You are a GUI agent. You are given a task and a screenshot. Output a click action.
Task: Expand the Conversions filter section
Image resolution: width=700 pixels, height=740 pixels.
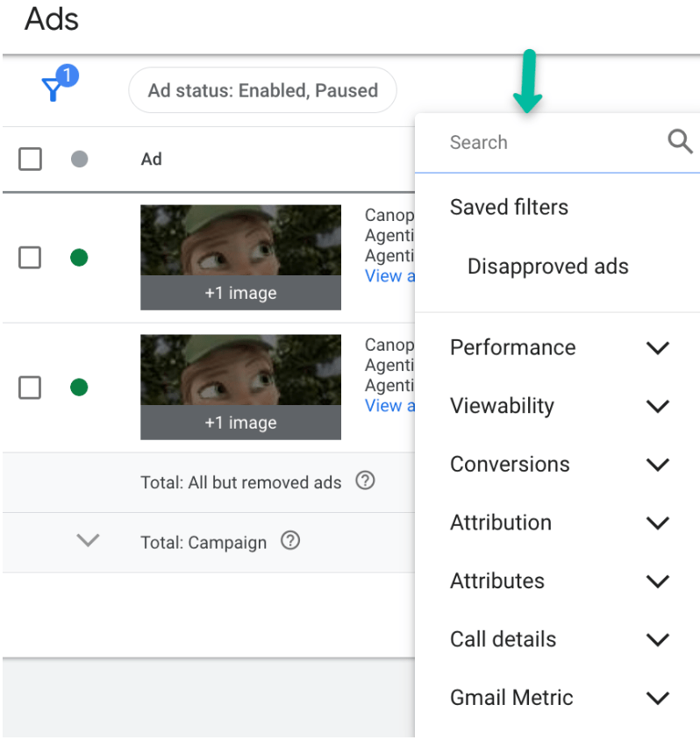657,465
